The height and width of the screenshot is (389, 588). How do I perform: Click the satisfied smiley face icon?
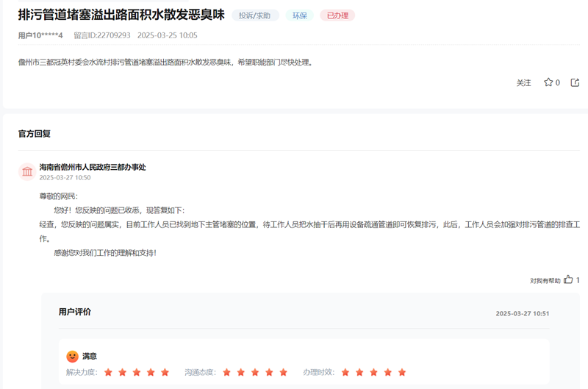(72, 356)
